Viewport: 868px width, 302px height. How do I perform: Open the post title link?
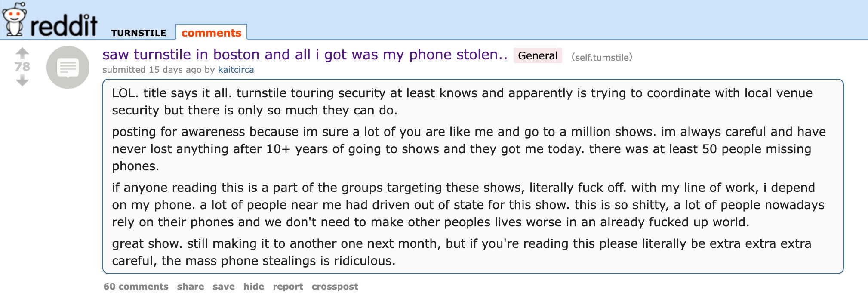pos(305,55)
